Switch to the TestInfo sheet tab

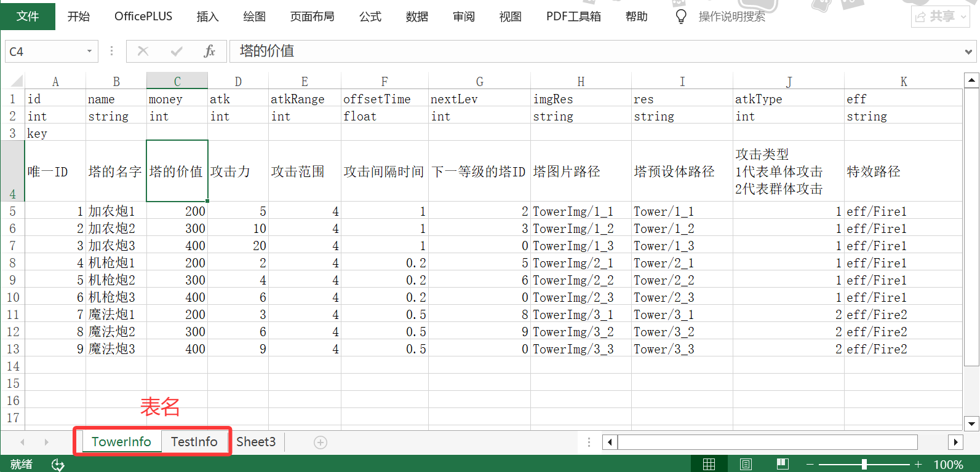(194, 442)
